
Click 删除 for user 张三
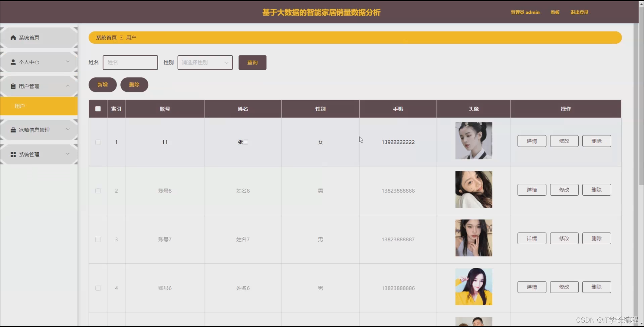tap(597, 141)
